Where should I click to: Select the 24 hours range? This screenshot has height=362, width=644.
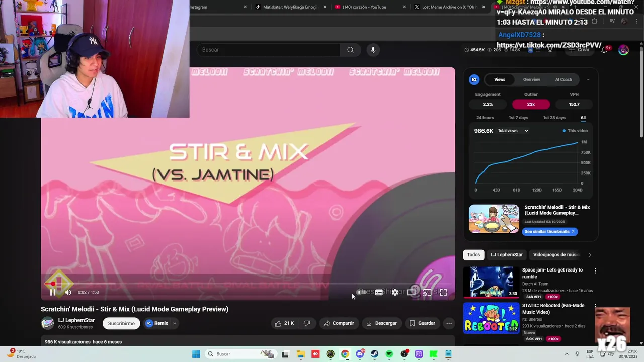click(x=485, y=118)
